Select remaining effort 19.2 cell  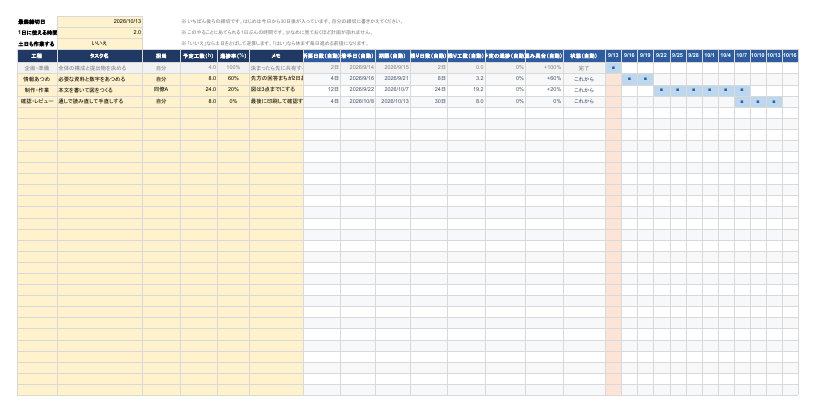point(466,90)
